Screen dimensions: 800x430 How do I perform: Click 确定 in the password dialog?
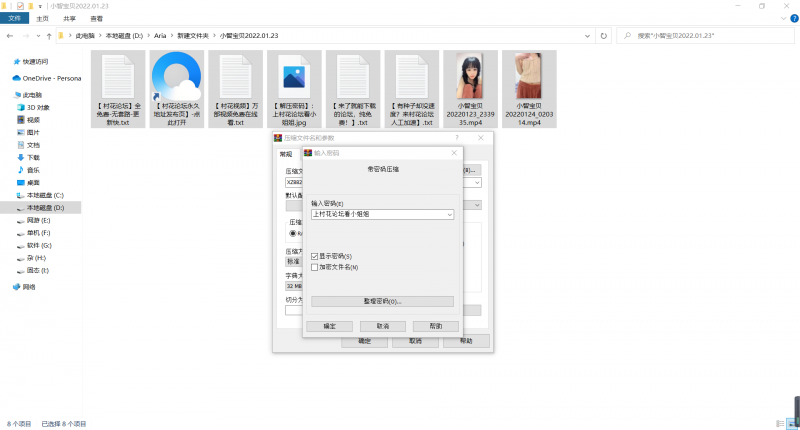(x=328, y=326)
